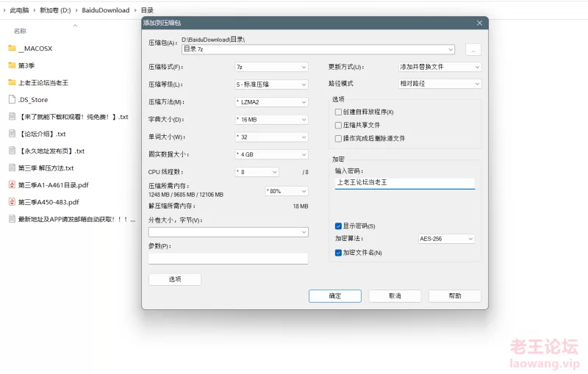This screenshot has height=374, width=588.
Task: Click the 最新地址及APP text file icon
Action: 12,219
